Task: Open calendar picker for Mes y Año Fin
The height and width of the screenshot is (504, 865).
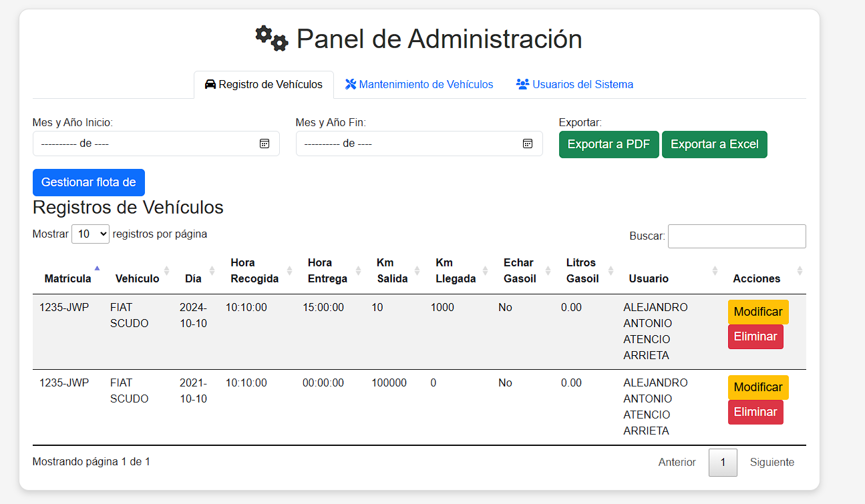Action: [527, 144]
